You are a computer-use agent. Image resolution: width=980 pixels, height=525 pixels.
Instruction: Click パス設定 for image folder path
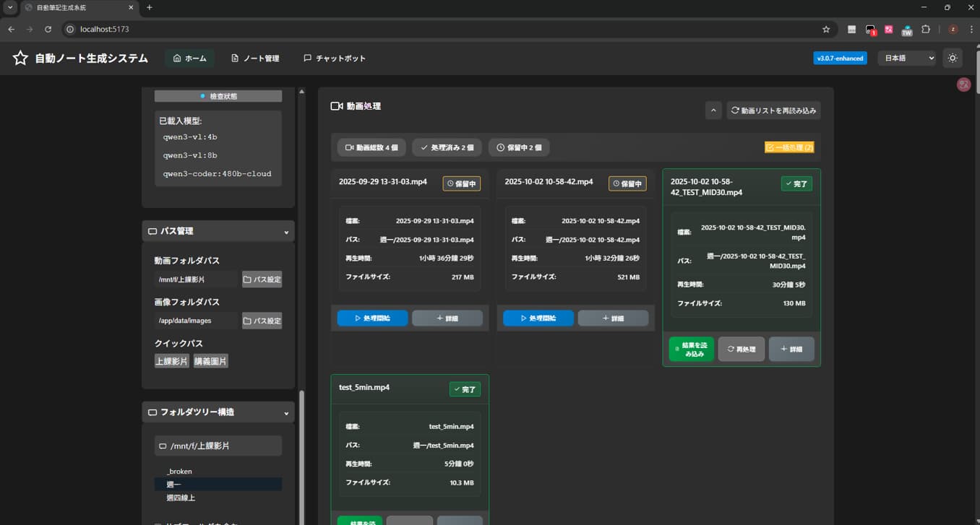coord(262,321)
